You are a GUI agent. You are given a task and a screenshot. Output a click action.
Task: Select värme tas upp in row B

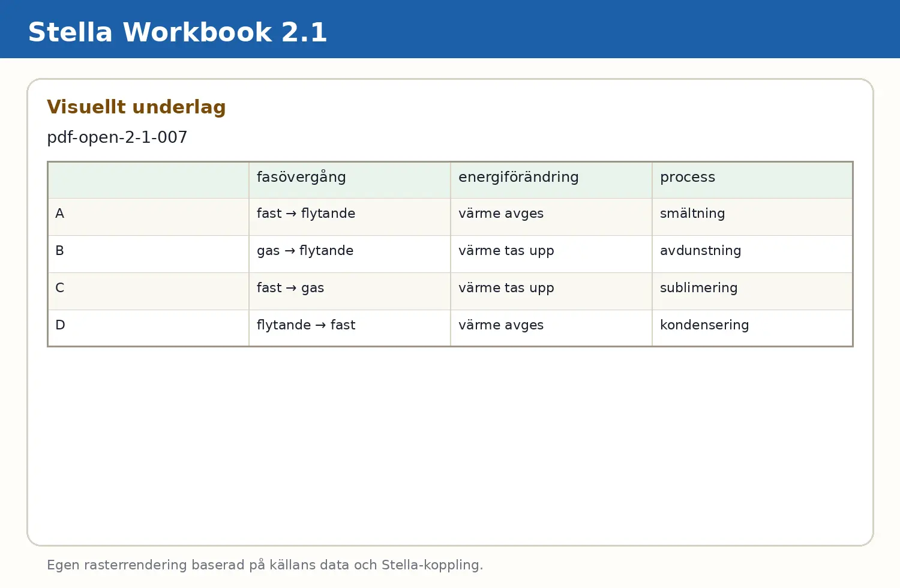click(x=551, y=254)
